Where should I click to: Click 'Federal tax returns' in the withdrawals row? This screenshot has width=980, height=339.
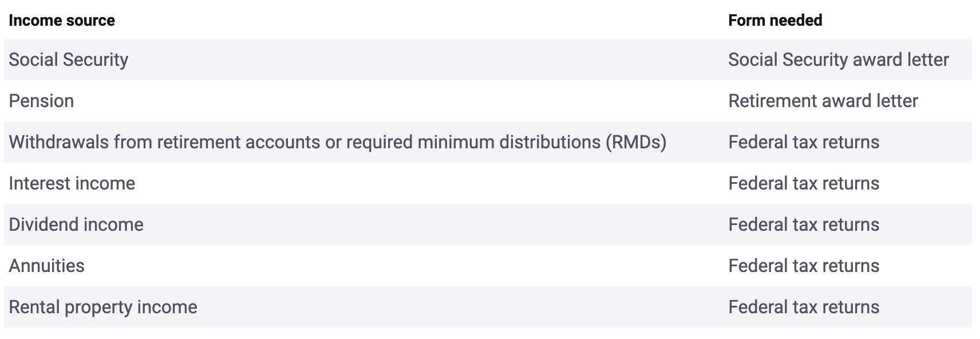click(x=803, y=142)
